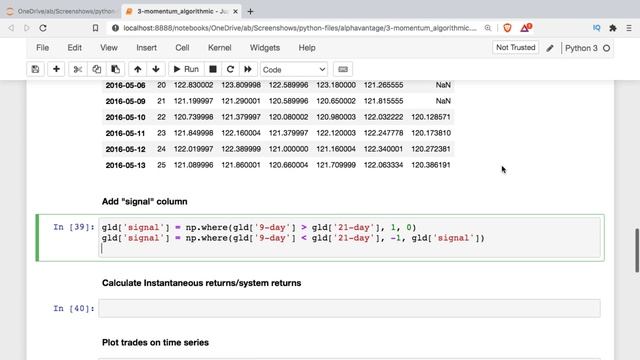Screen dimensions: 640x360
Task: Switch to the OneDrive/ab/Screenshows tab
Action: pyautogui.click(x=61, y=11)
